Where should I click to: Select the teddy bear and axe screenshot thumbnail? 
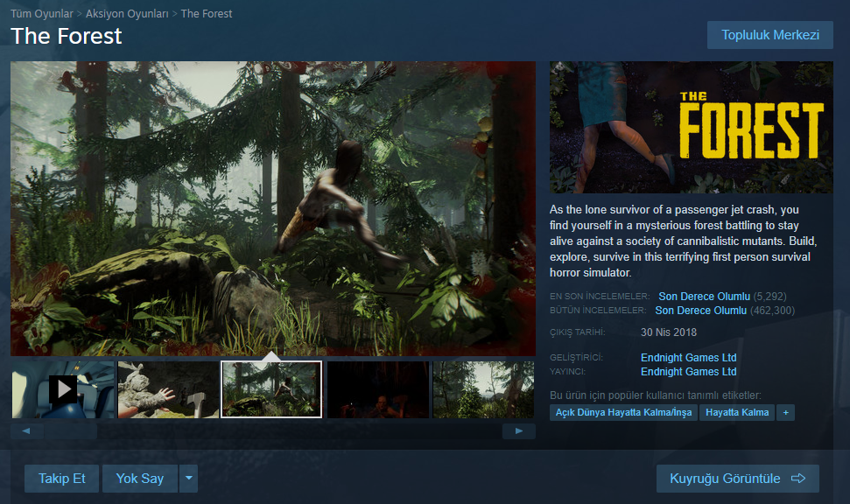click(x=168, y=389)
